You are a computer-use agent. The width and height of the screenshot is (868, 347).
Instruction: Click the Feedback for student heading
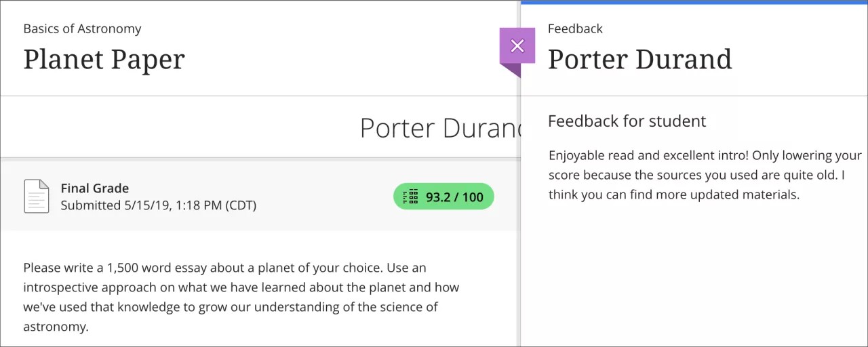pyautogui.click(x=627, y=121)
